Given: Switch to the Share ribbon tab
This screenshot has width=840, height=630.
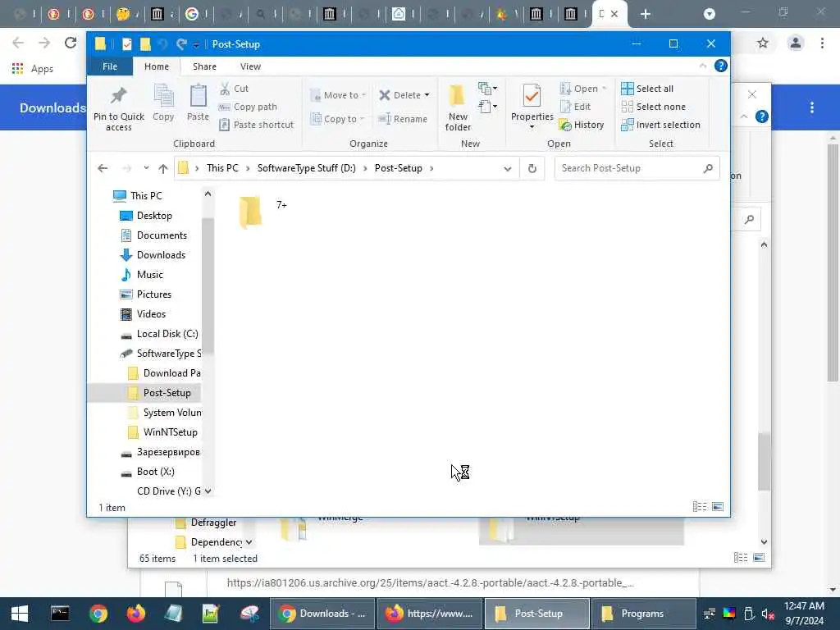Looking at the screenshot, I should [x=204, y=66].
